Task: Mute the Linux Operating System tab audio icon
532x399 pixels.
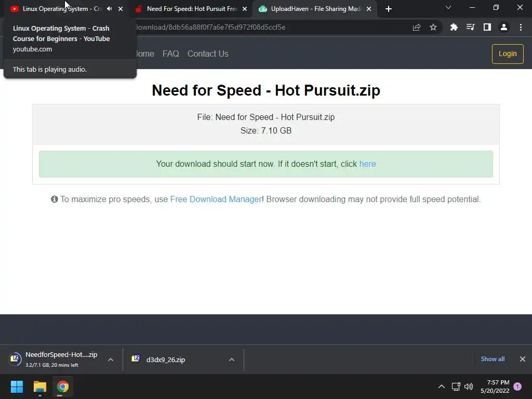Action: tap(109, 9)
